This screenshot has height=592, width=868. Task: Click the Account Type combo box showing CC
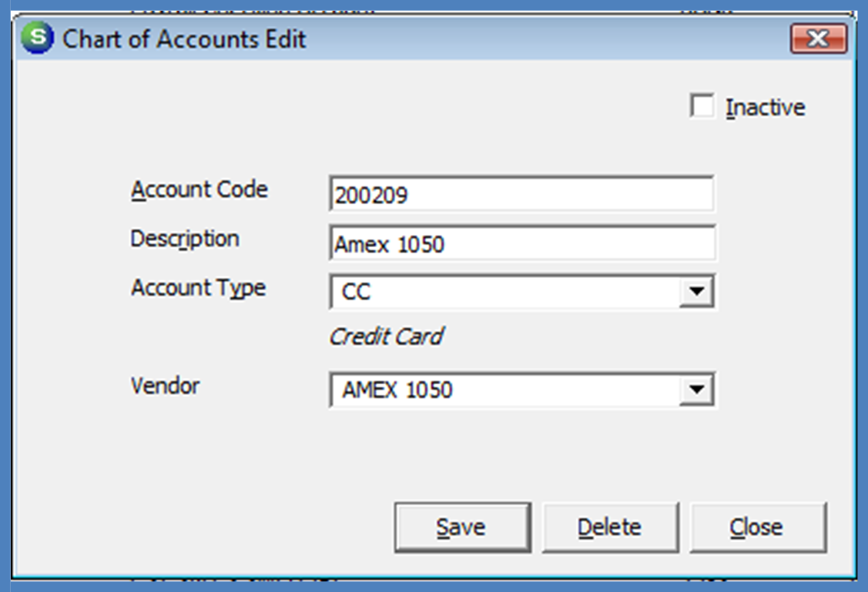coord(521,292)
